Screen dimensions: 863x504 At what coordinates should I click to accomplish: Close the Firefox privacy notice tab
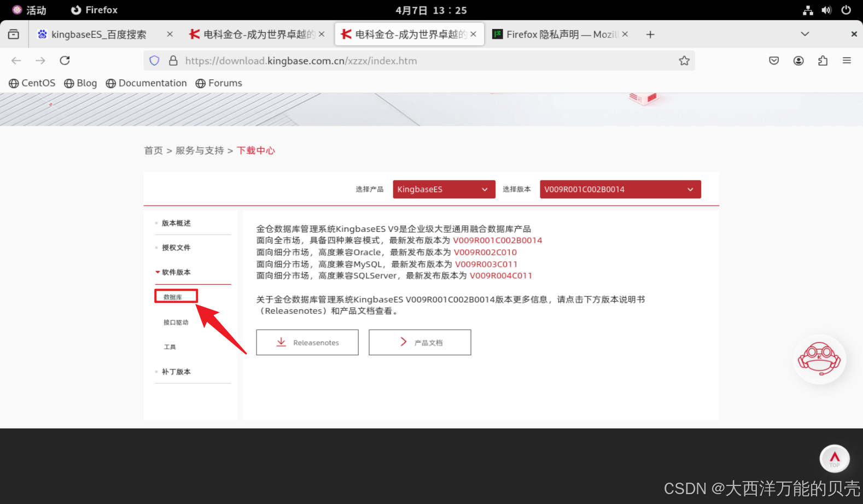point(625,34)
